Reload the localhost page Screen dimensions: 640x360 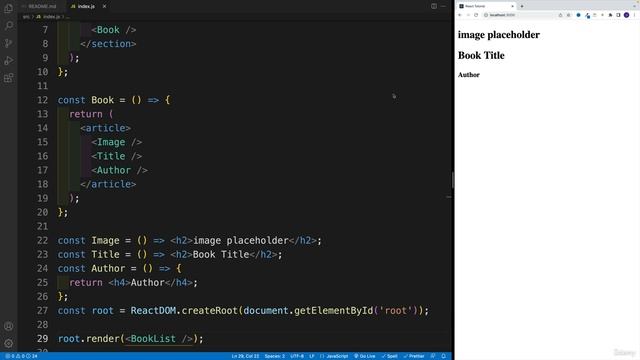(476, 15)
